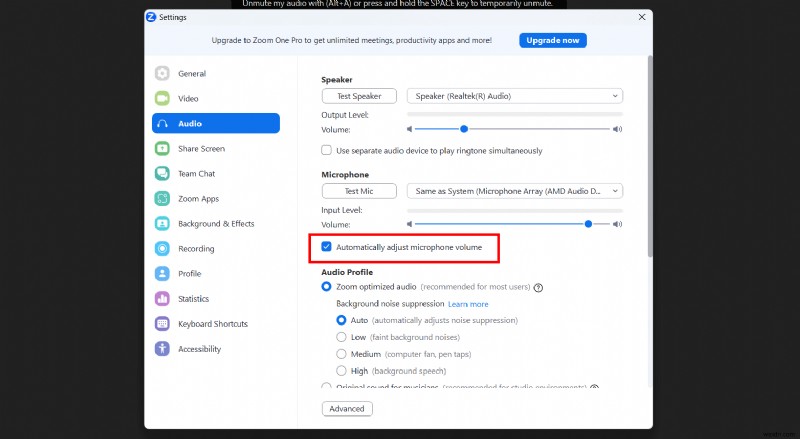The image size is (800, 439).
Task: Open Accessibility settings tab
Action: [x=216, y=349]
